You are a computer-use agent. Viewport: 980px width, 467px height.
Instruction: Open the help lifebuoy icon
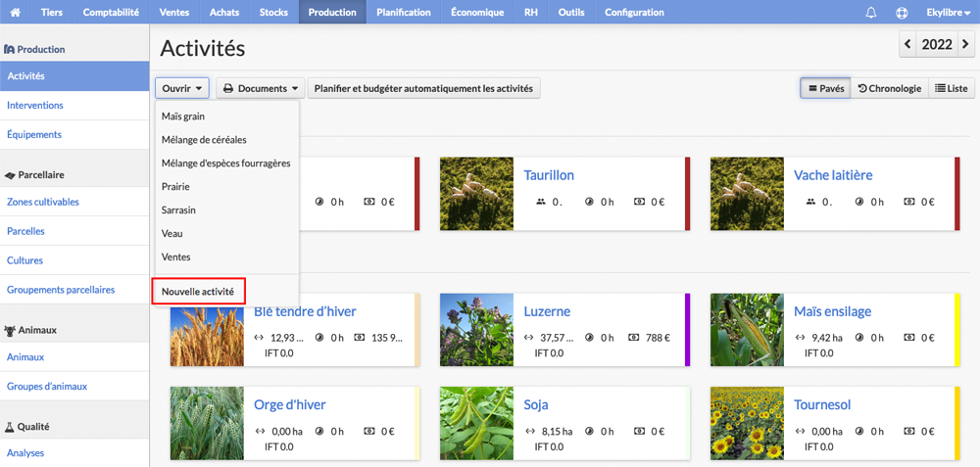pyautogui.click(x=901, y=12)
